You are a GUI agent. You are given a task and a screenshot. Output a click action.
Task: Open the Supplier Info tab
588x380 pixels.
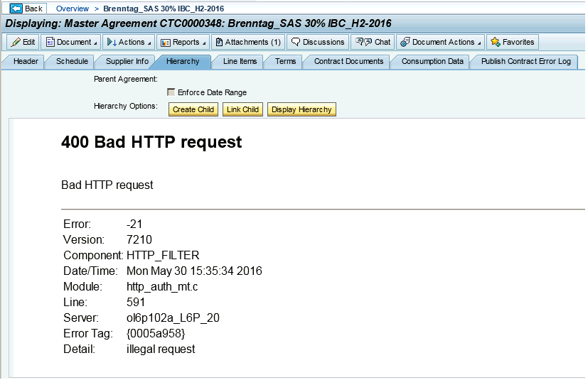pyautogui.click(x=127, y=62)
